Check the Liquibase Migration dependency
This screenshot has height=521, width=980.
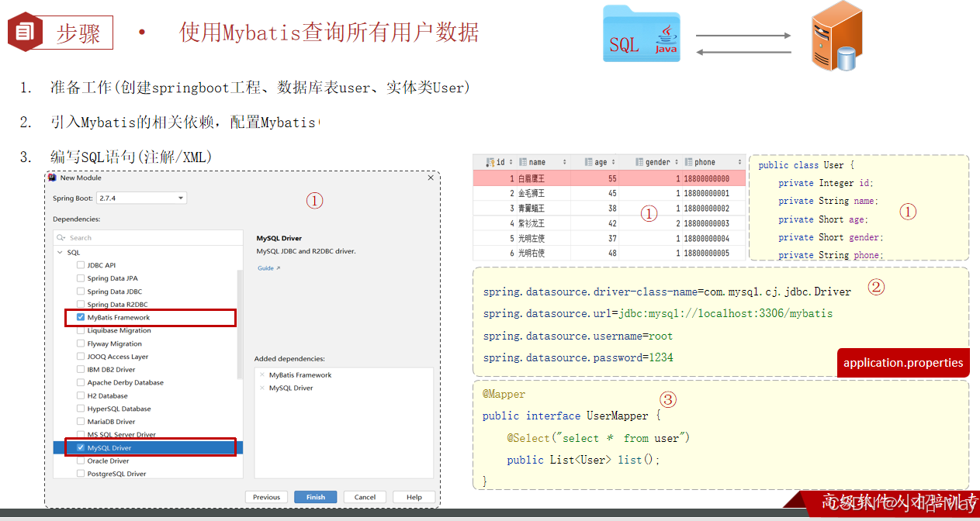pyautogui.click(x=81, y=330)
